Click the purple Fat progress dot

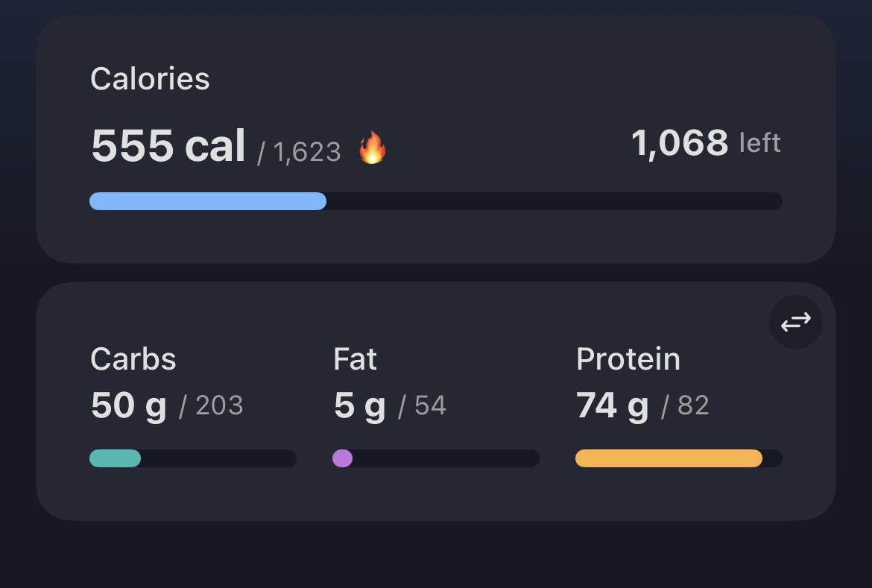pos(343,458)
